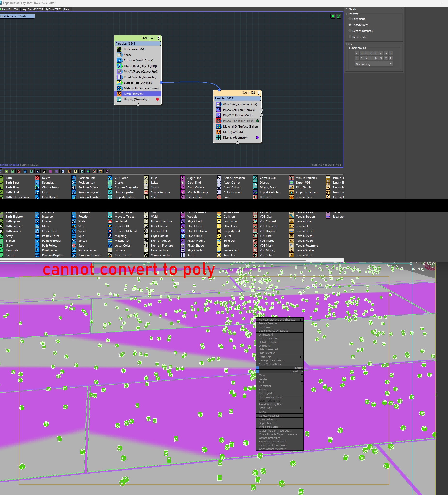Image resolution: width=448 pixels, height=495 pixels.
Task: Choose the VDB Solver operator icon
Action: (x=255, y=255)
